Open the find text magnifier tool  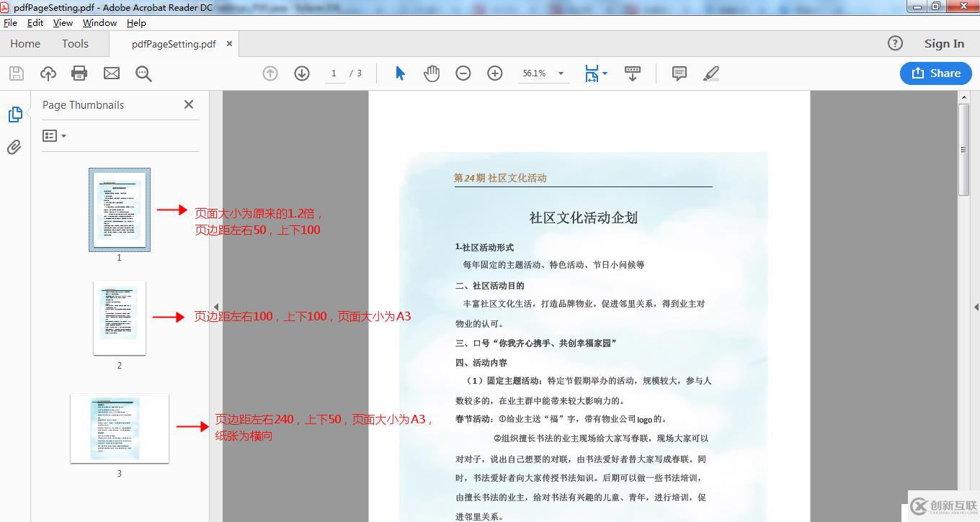coord(143,73)
